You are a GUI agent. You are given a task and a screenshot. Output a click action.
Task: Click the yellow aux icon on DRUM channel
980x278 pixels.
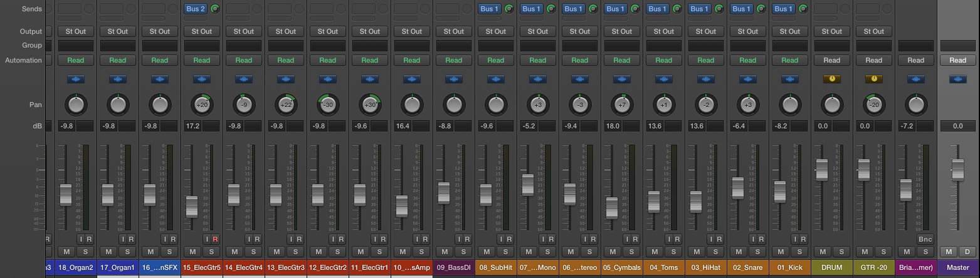tap(832, 79)
